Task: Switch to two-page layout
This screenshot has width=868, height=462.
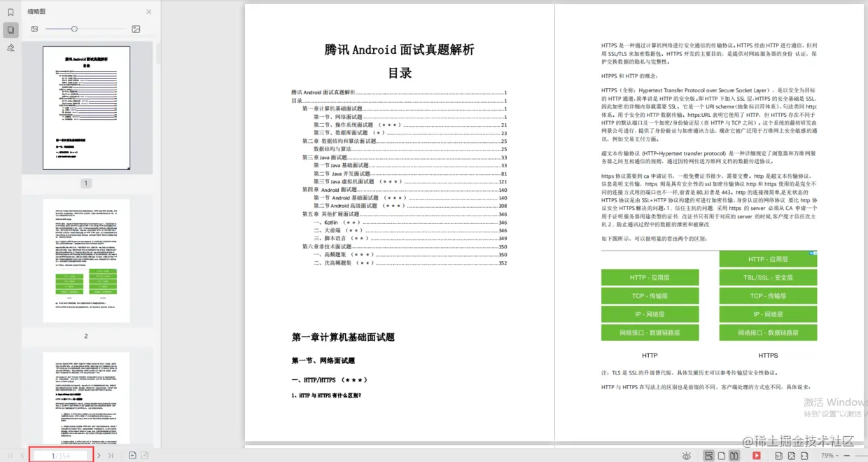Action: click(x=734, y=456)
